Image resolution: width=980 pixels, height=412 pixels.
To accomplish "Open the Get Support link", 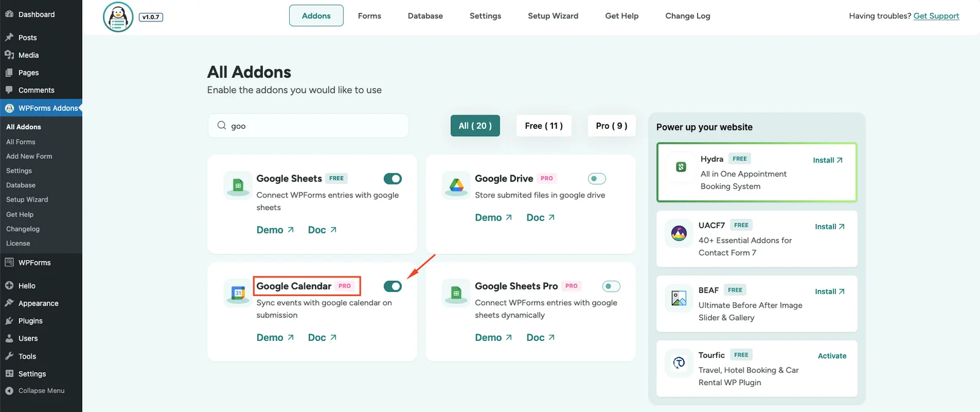I will (x=936, y=16).
